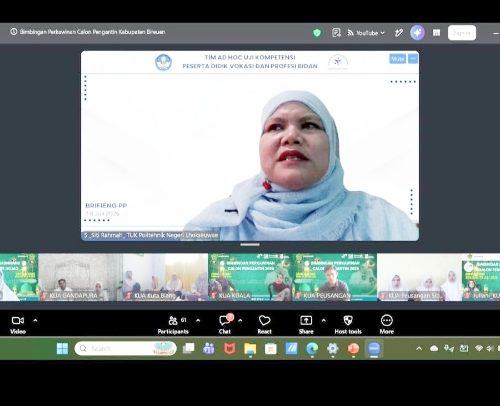Open Microsoft Teams from the taskbar

[209, 349]
